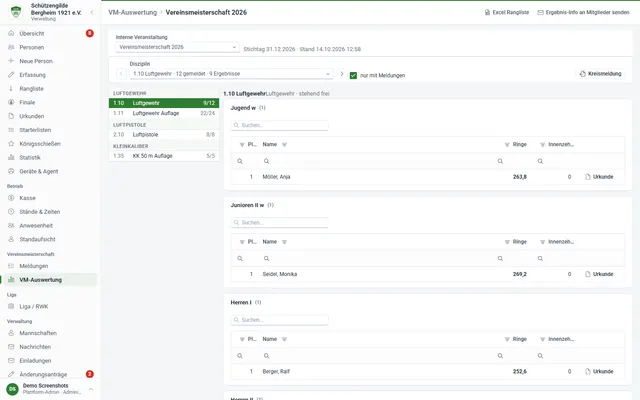This screenshot has height=400, width=640.
Task: Open Ringe column filter in Herren I table
Action: tap(507, 339)
